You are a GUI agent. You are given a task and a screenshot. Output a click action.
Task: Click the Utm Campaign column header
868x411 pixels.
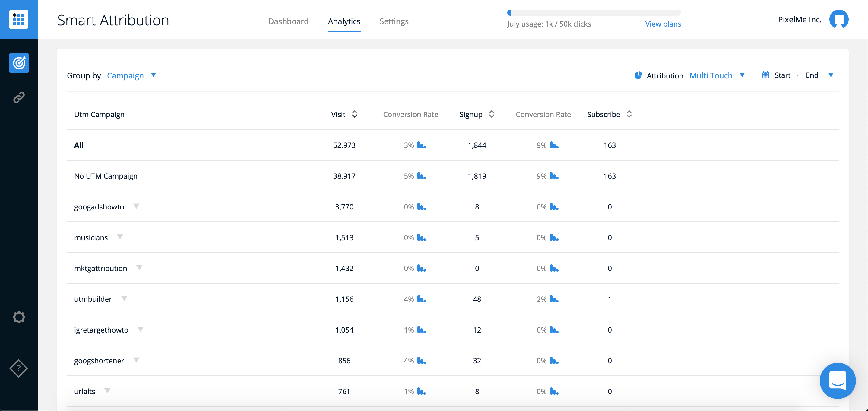[x=99, y=114]
